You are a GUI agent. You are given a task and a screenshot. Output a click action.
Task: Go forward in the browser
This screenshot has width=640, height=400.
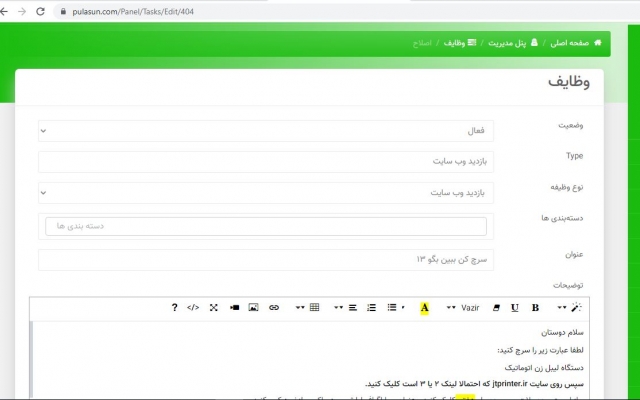click(22, 11)
